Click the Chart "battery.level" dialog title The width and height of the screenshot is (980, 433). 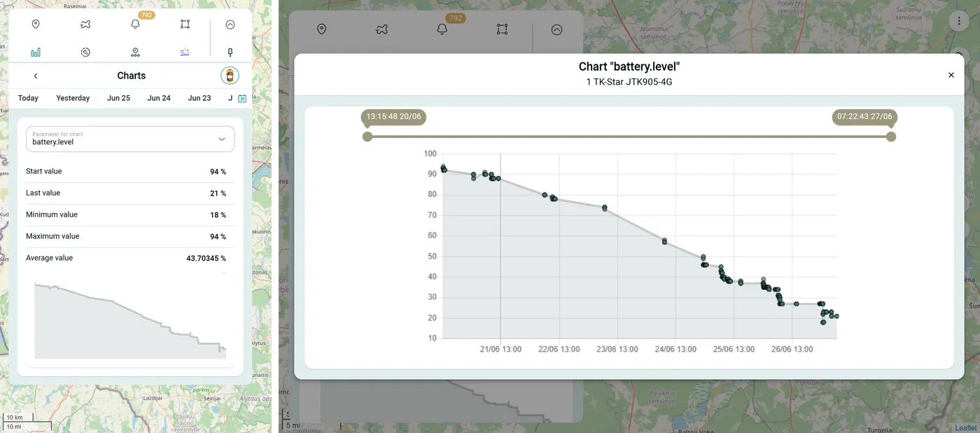pyautogui.click(x=629, y=67)
